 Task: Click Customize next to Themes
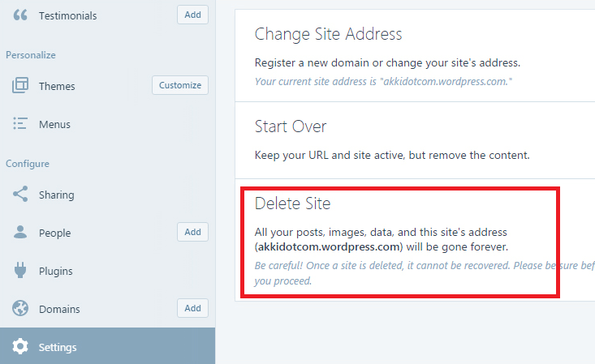pos(180,85)
